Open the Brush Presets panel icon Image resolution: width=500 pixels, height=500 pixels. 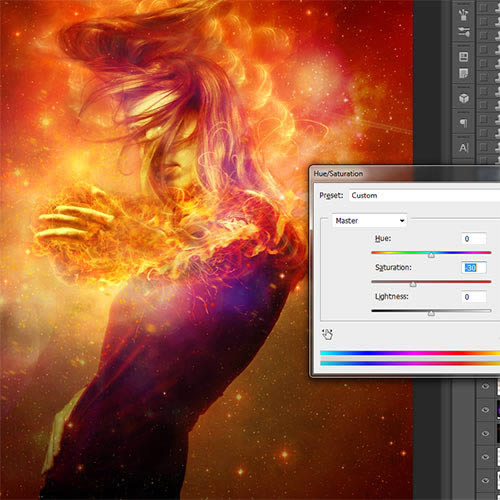click(463, 14)
